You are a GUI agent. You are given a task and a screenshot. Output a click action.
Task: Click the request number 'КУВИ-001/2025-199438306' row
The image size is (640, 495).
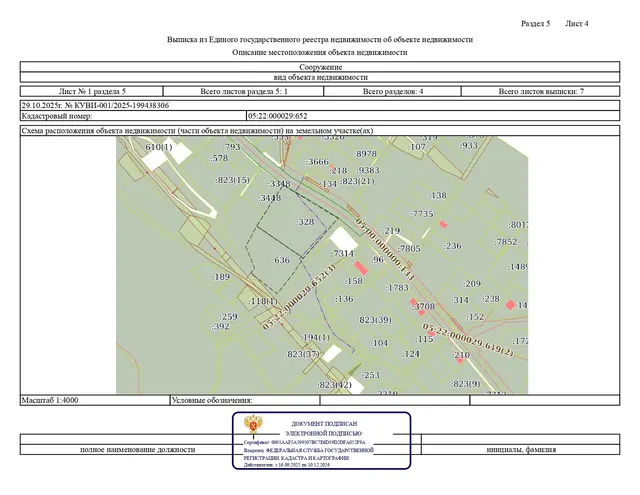[x=320, y=106]
